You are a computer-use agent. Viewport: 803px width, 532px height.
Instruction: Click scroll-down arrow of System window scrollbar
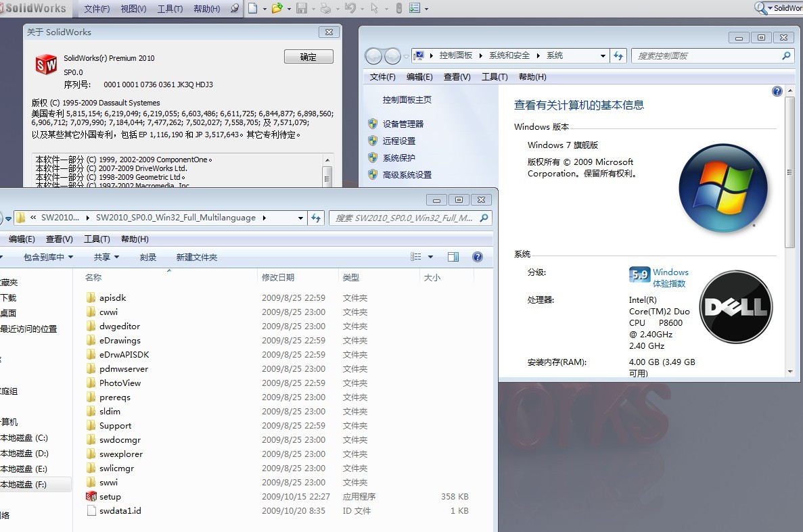point(790,371)
